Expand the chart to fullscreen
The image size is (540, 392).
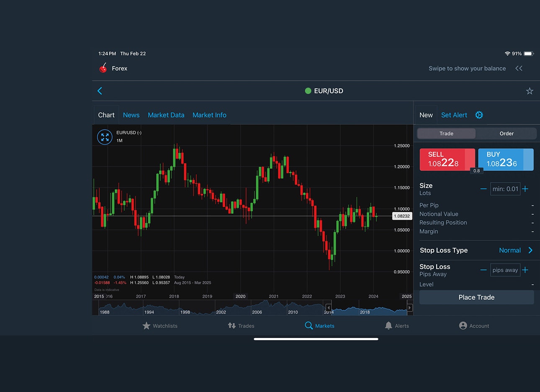tap(105, 137)
